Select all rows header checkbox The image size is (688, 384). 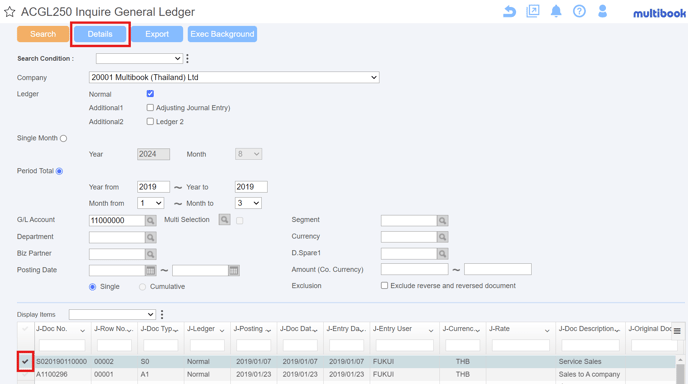click(x=25, y=329)
